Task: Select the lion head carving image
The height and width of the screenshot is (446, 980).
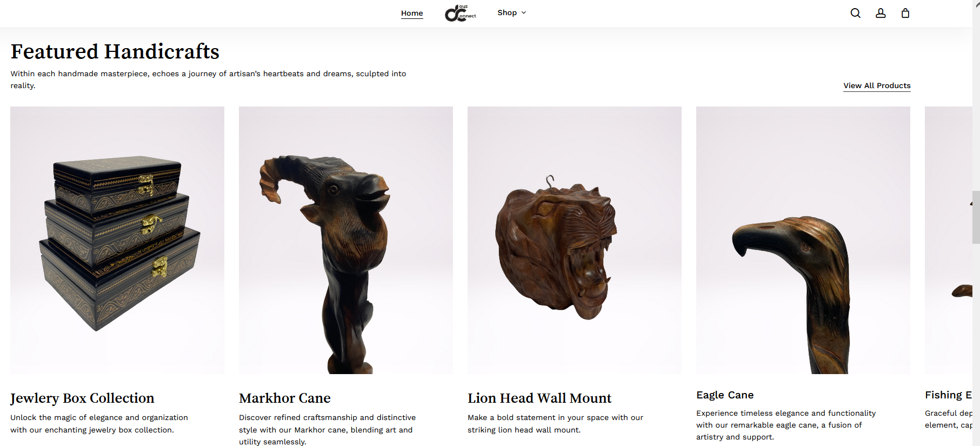Action: [575, 240]
